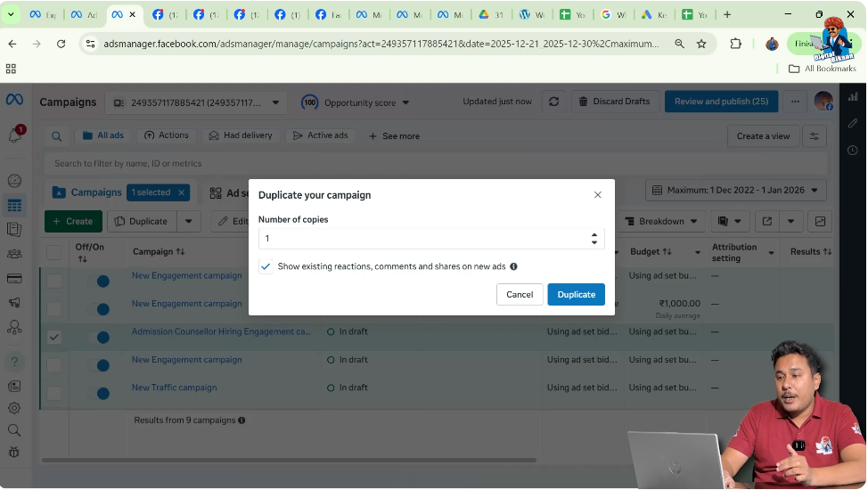
Task: Open the edit pencil in right rail
Action: click(x=853, y=123)
